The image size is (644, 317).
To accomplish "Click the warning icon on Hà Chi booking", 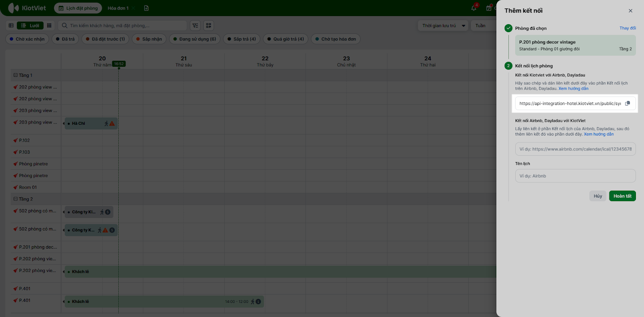I will click(112, 124).
